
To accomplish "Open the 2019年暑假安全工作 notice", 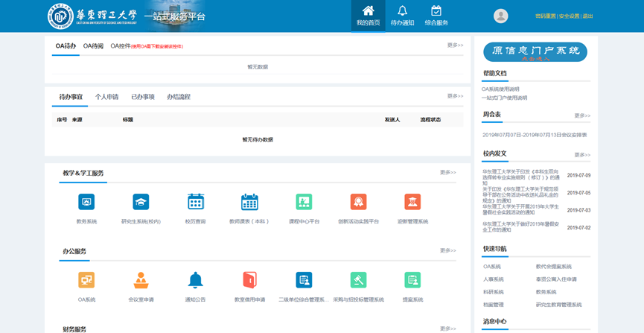I will [x=521, y=227].
